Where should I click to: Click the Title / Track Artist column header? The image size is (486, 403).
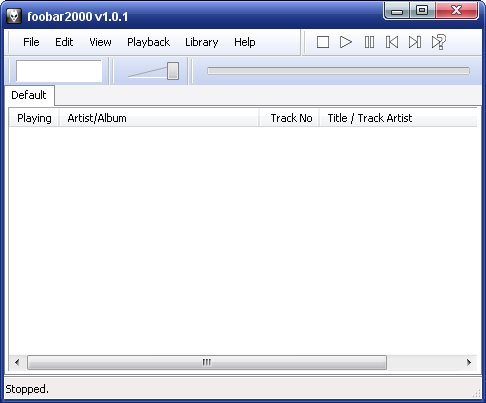398,118
